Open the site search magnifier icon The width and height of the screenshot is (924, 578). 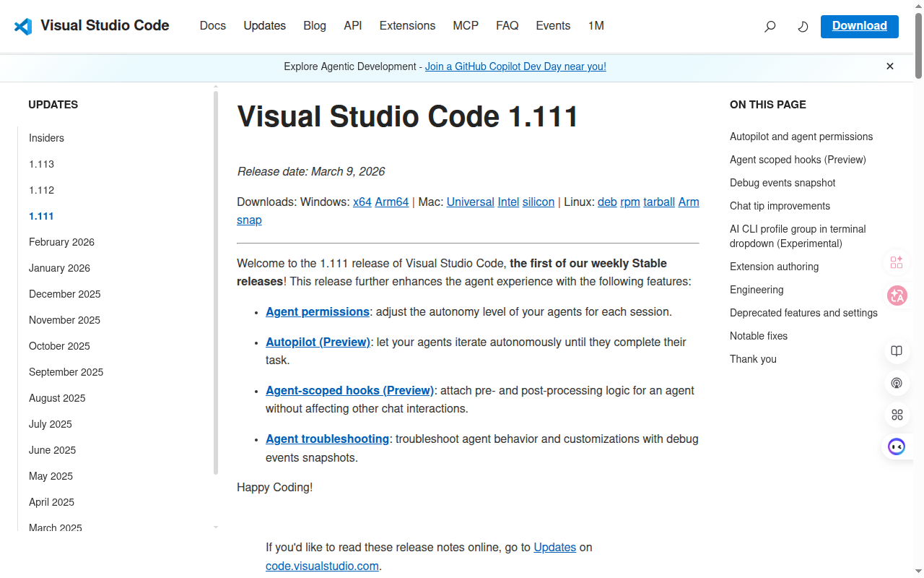[x=770, y=27]
